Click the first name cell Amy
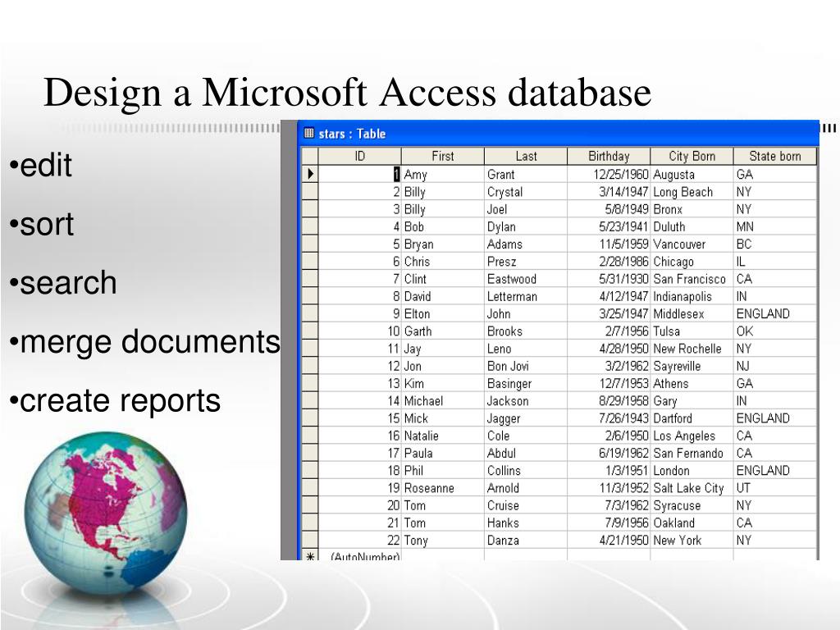 click(443, 174)
